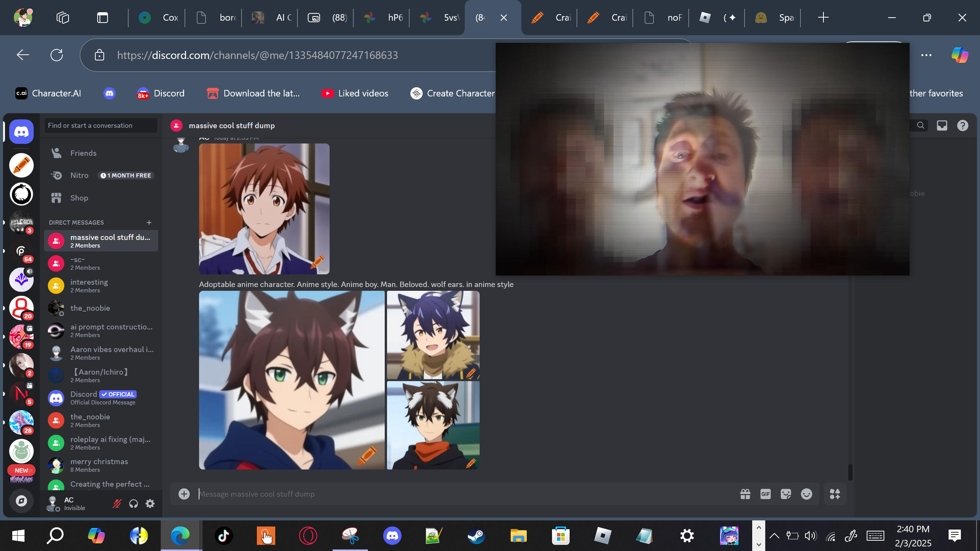Open ai prompt construction conversation
This screenshot has height=551, width=980.
[x=101, y=331]
